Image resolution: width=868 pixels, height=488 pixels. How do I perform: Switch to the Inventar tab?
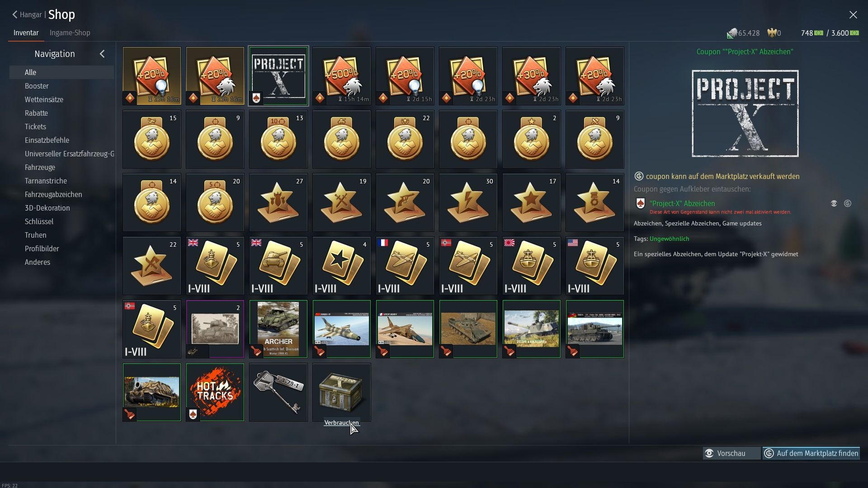pyautogui.click(x=26, y=33)
